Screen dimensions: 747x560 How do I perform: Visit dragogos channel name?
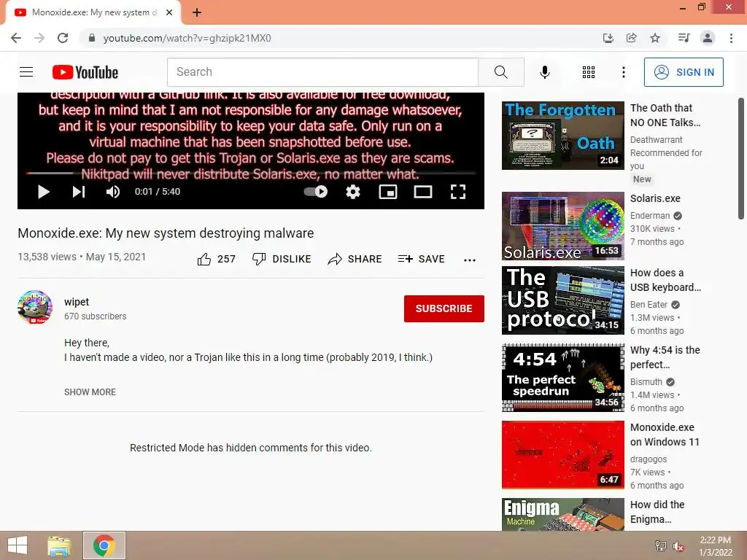click(x=649, y=459)
